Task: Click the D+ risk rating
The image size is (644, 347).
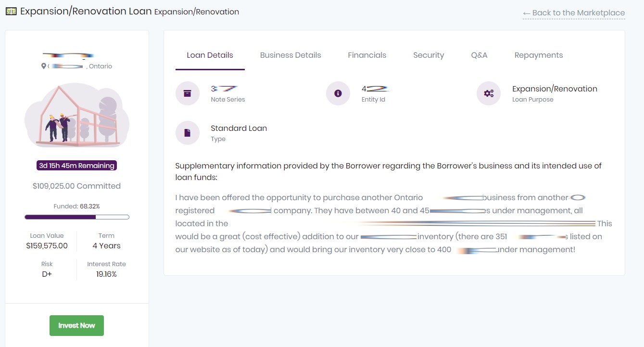Action: (47, 274)
